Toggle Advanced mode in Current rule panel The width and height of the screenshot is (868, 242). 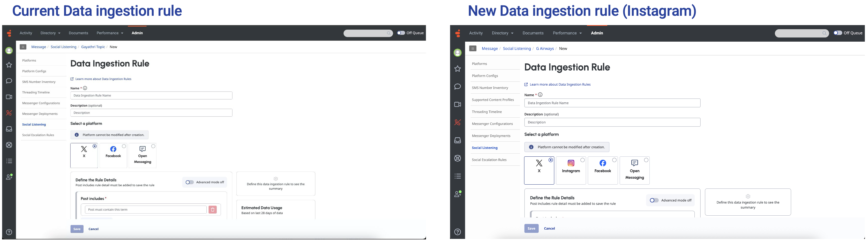(x=190, y=182)
